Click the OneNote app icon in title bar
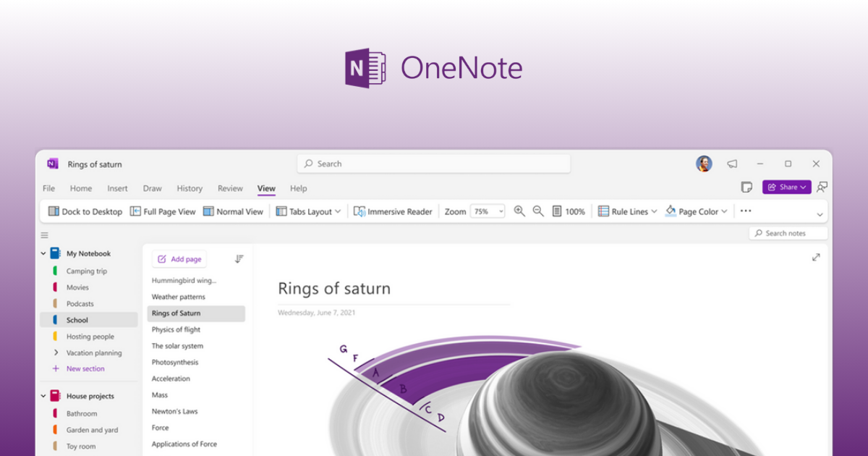Viewport: 868px width, 456px height. 53,164
